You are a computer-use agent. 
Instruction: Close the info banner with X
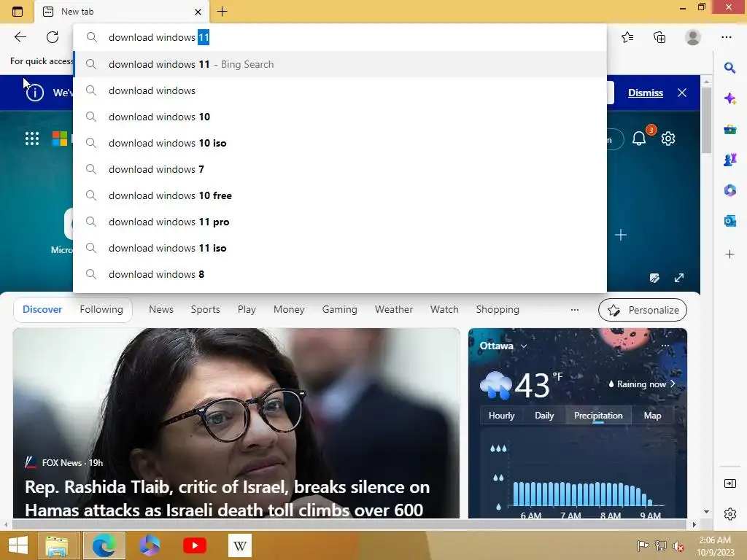(x=682, y=93)
